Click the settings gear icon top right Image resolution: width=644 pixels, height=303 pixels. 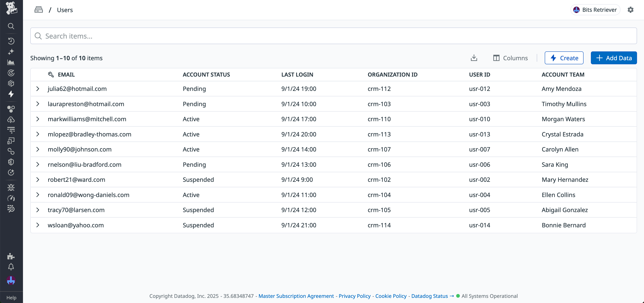pos(631,10)
